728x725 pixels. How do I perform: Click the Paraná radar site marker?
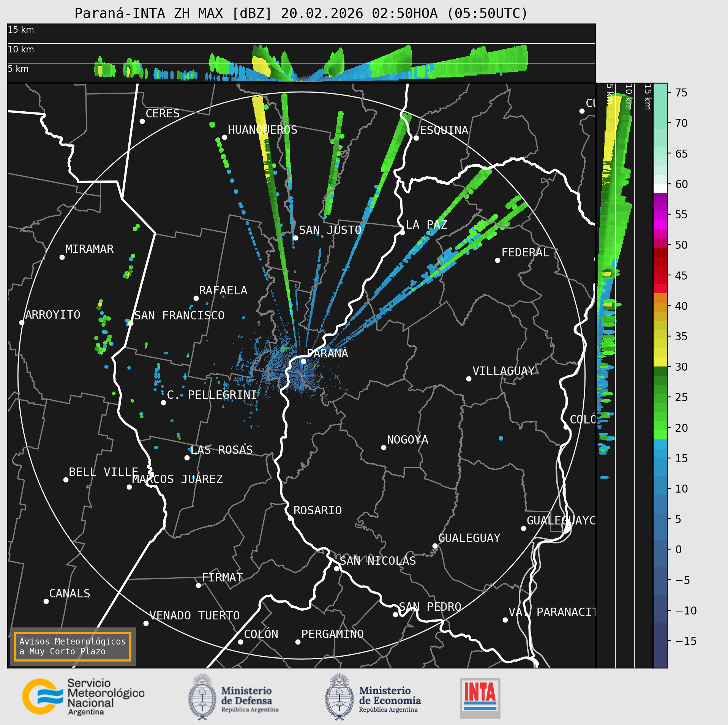point(303,361)
